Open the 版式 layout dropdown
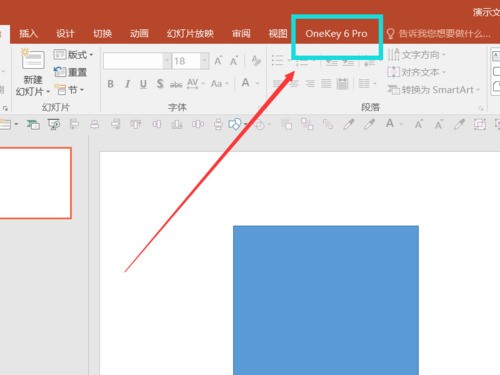 [73, 55]
